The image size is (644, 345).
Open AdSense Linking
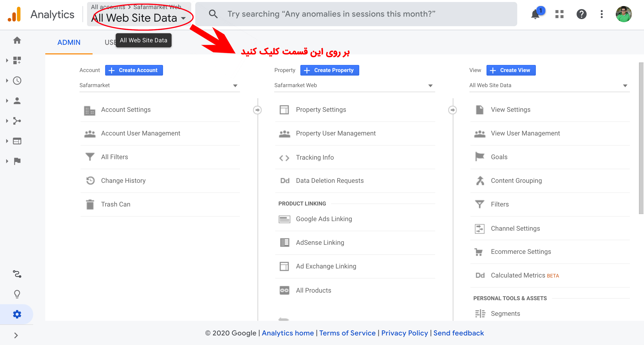355,243
